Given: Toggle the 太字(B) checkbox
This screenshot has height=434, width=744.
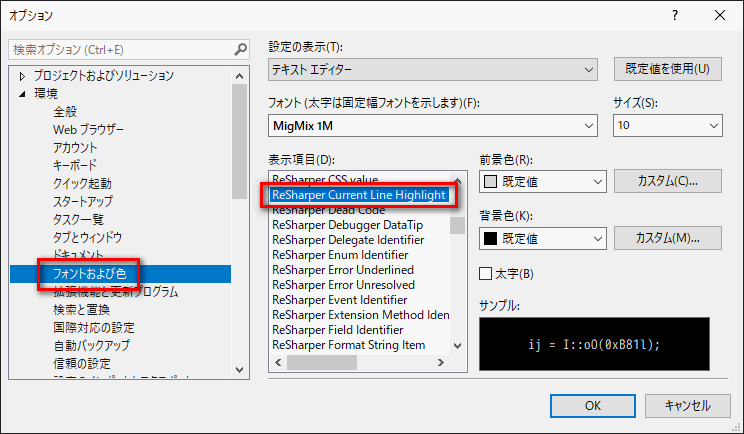Looking at the screenshot, I should pyautogui.click(x=485, y=274).
